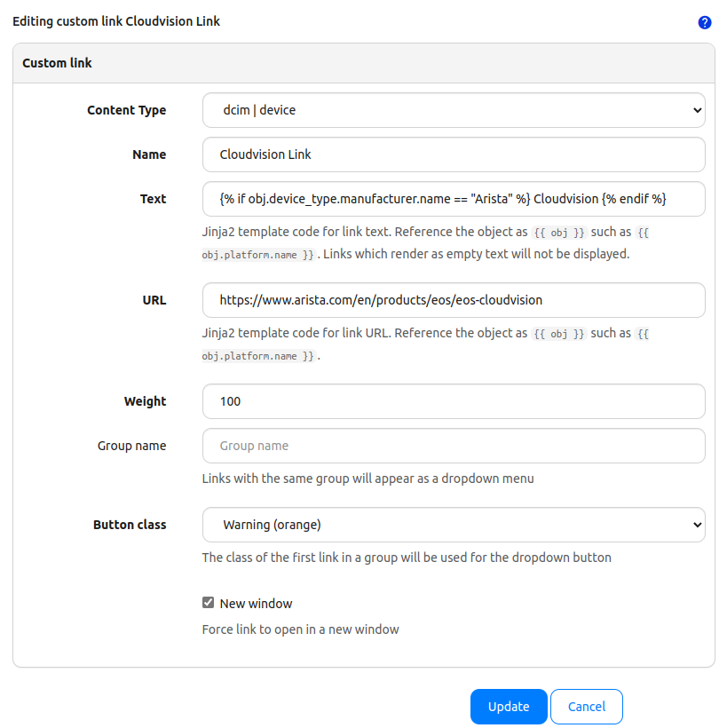Click the "New window" checkbox label text

[x=256, y=604]
